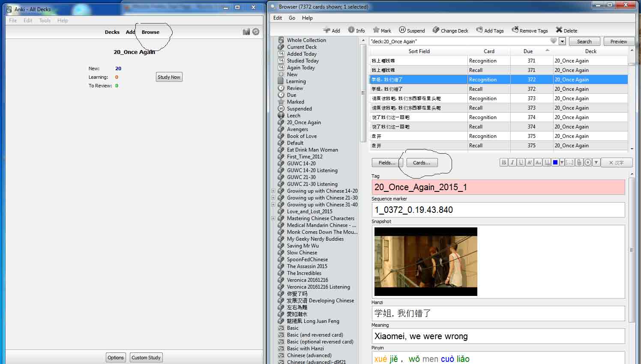Toggle Suspend for the selected card

point(412,30)
